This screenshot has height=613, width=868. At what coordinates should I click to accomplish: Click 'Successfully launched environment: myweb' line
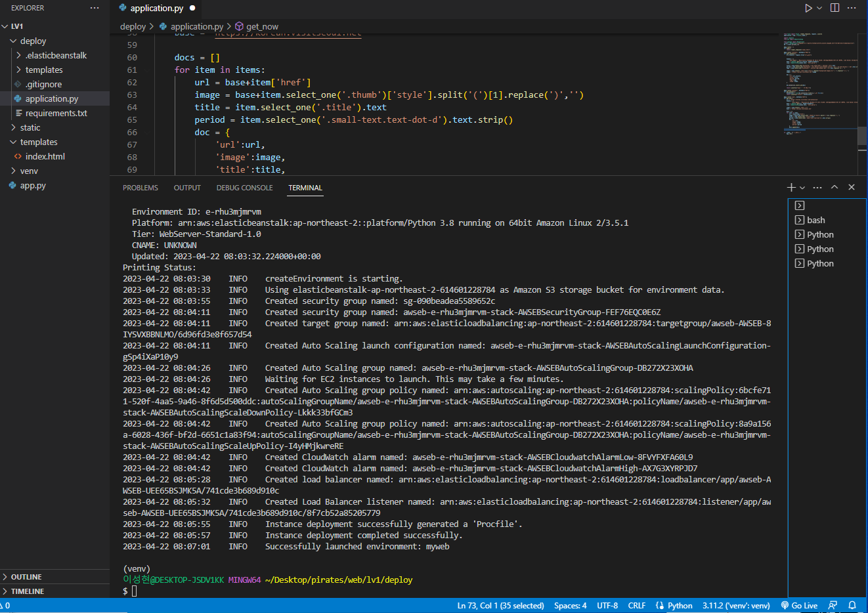click(357, 546)
